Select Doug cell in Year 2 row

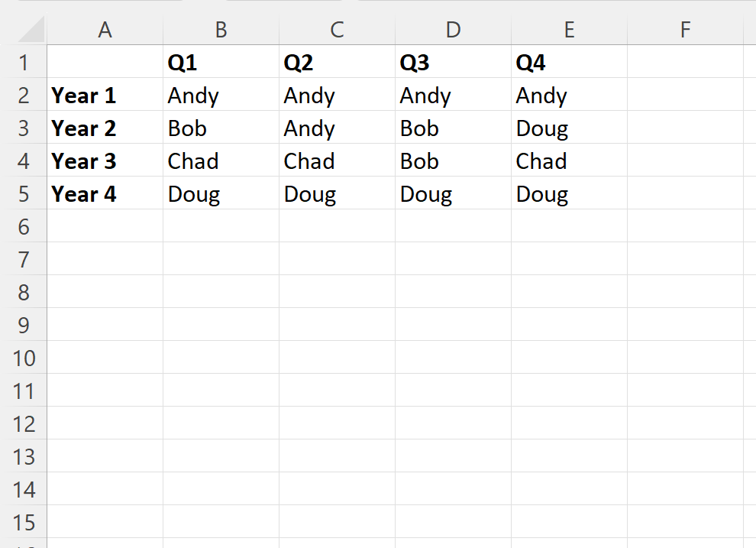pos(569,128)
